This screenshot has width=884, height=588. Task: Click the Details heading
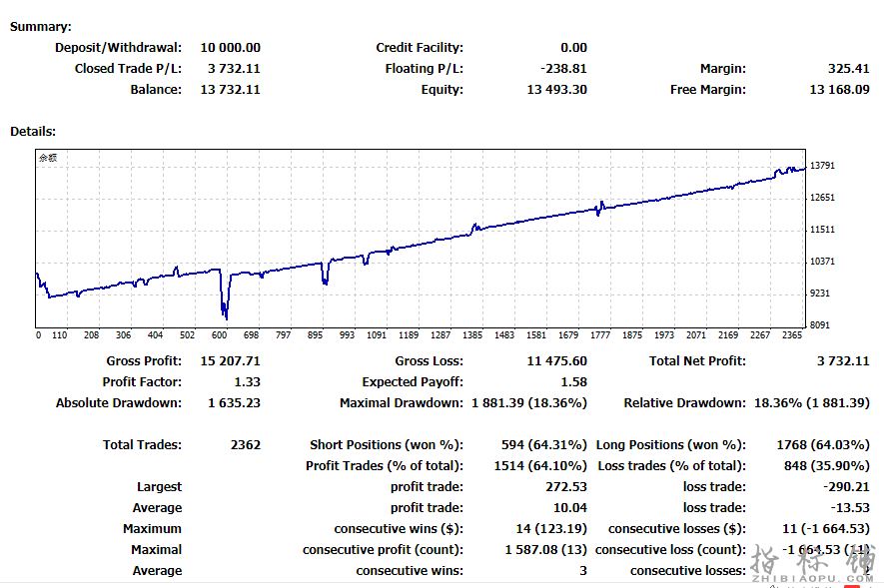pos(33,131)
